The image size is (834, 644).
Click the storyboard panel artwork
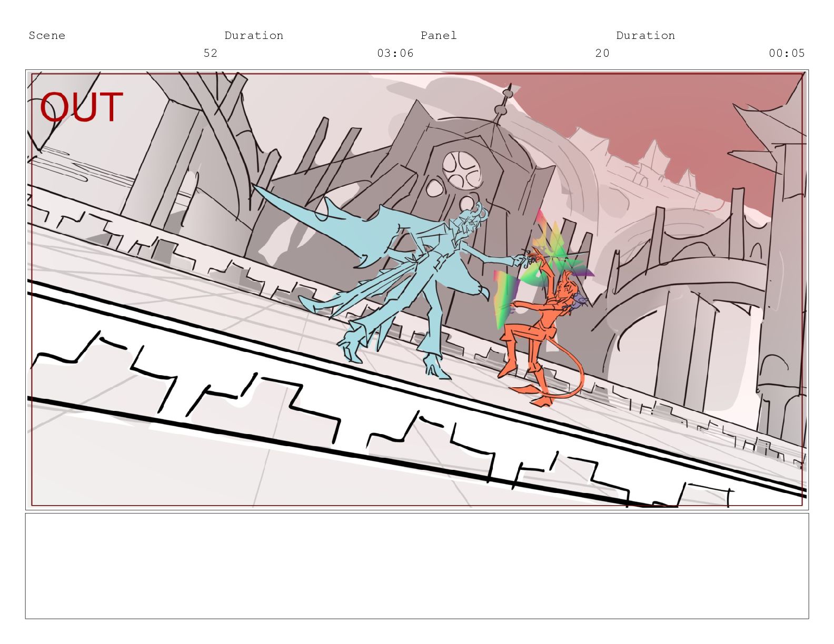(417, 290)
